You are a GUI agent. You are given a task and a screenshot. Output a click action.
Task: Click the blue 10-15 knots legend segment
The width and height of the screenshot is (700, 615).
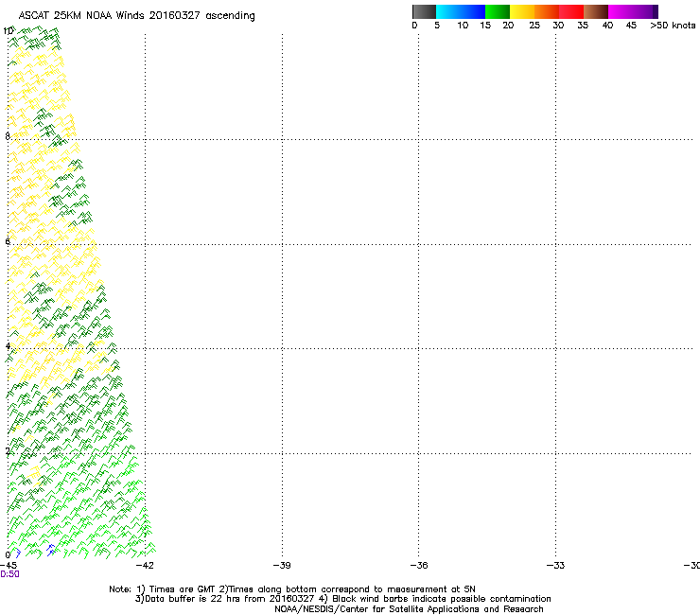pos(473,11)
